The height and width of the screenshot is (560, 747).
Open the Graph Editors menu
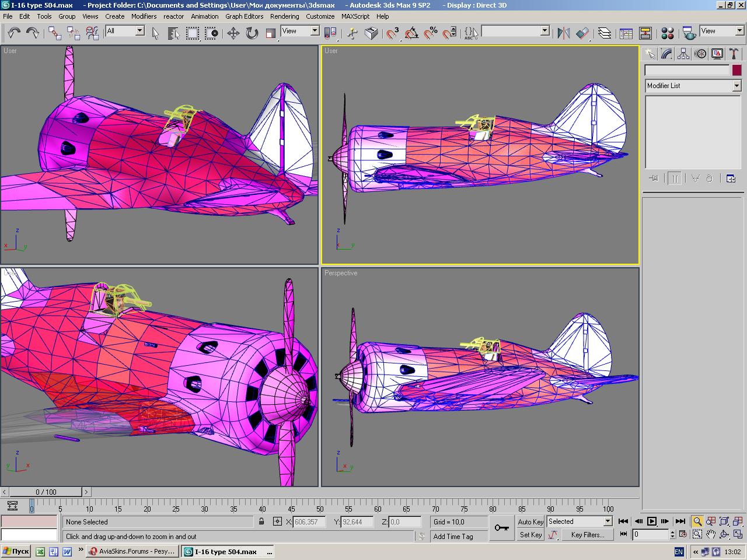pyautogui.click(x=244, y=16)
